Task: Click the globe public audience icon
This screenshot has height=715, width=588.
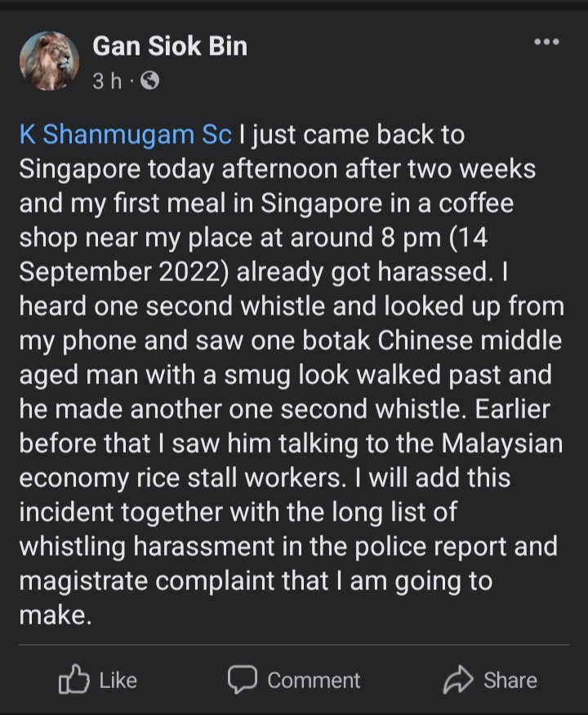Action: click(149, 81)
